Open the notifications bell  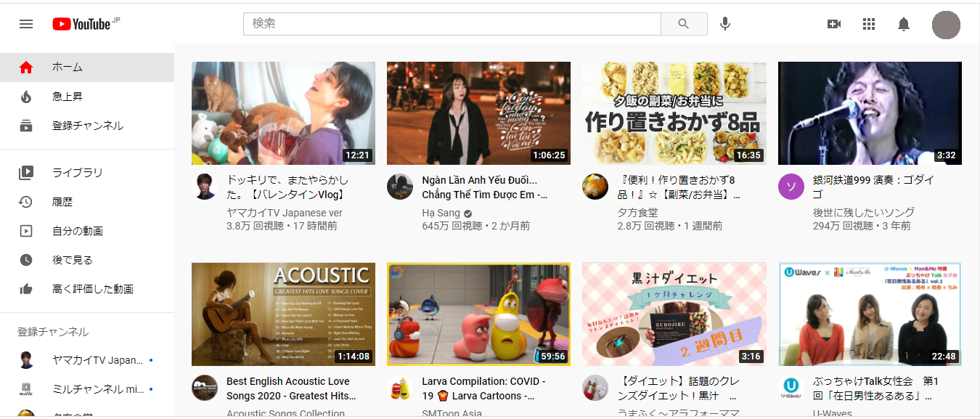tap(904, 24)
